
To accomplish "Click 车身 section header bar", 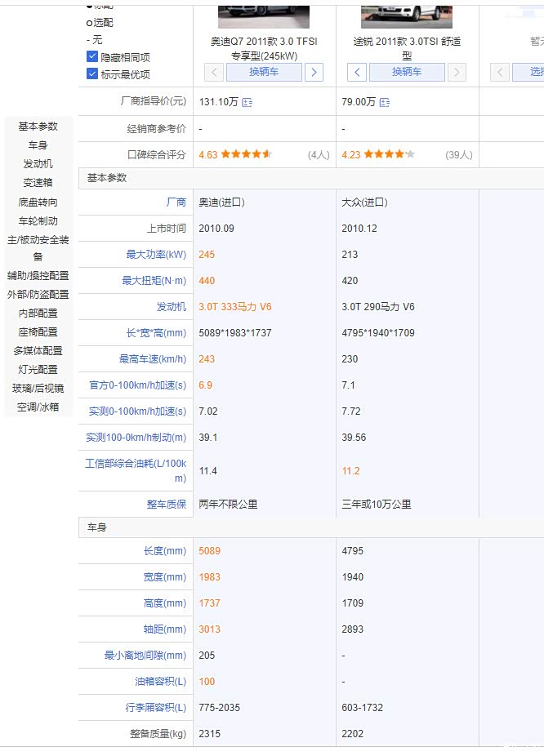I will (311, 527).
